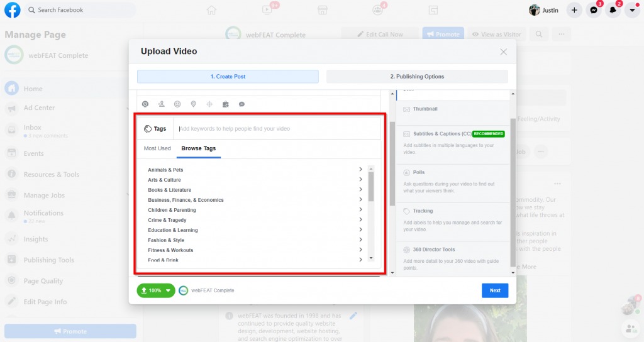Open the Marketplace icon in the top bar

pos(323,10)
